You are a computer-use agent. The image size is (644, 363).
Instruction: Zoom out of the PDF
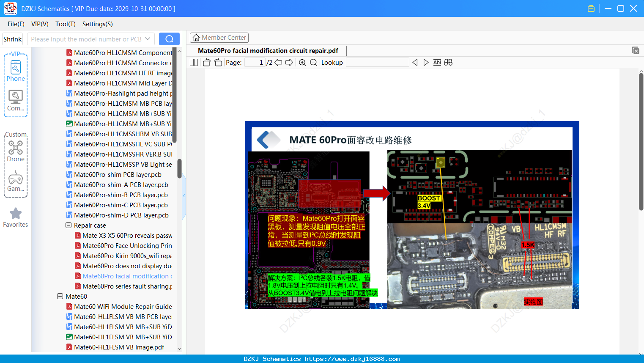(313, 63)
